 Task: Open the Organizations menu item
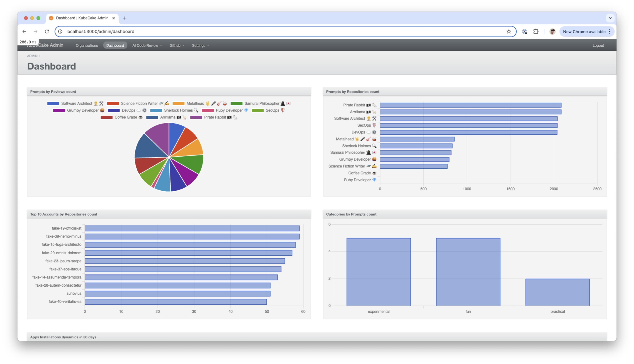[87, 46]
